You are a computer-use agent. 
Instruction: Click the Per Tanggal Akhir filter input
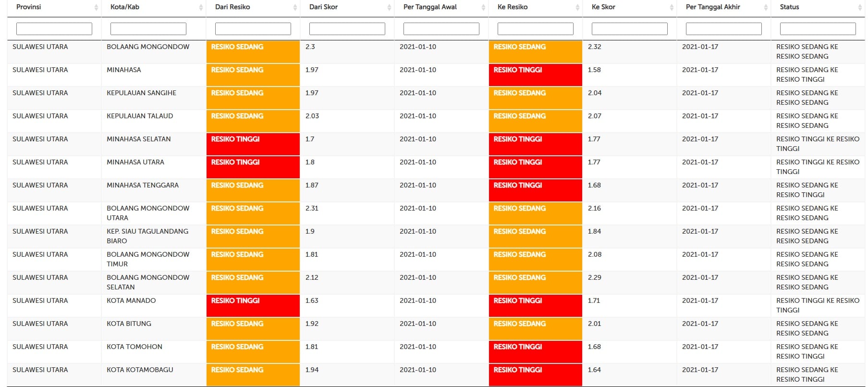tap(724, 29)
